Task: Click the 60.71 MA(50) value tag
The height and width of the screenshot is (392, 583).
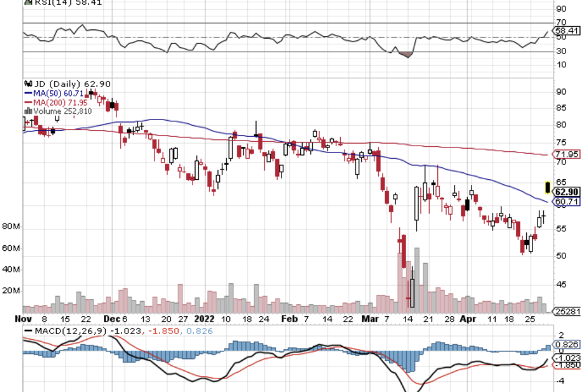Action: pyautogui.click(x=567, y=202)
